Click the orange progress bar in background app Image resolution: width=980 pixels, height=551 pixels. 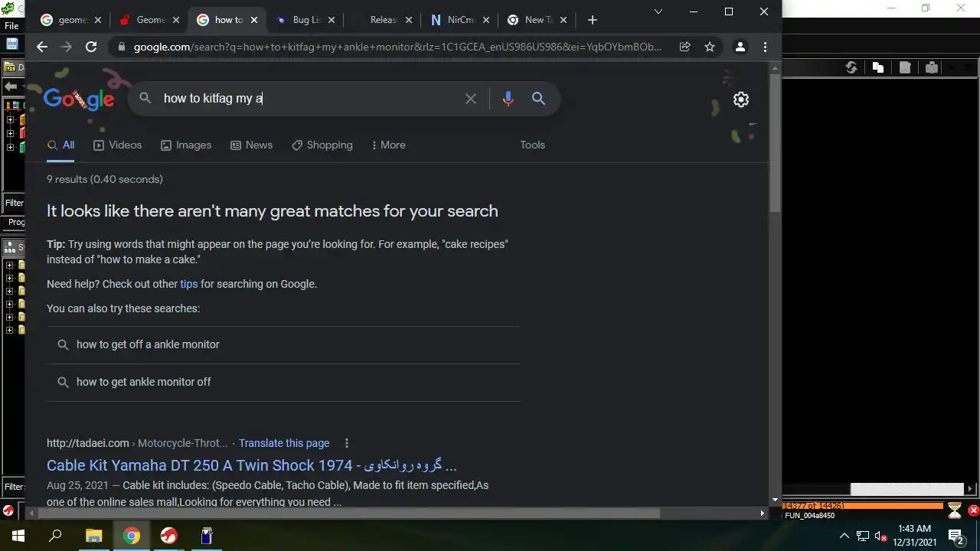[863, 506]
